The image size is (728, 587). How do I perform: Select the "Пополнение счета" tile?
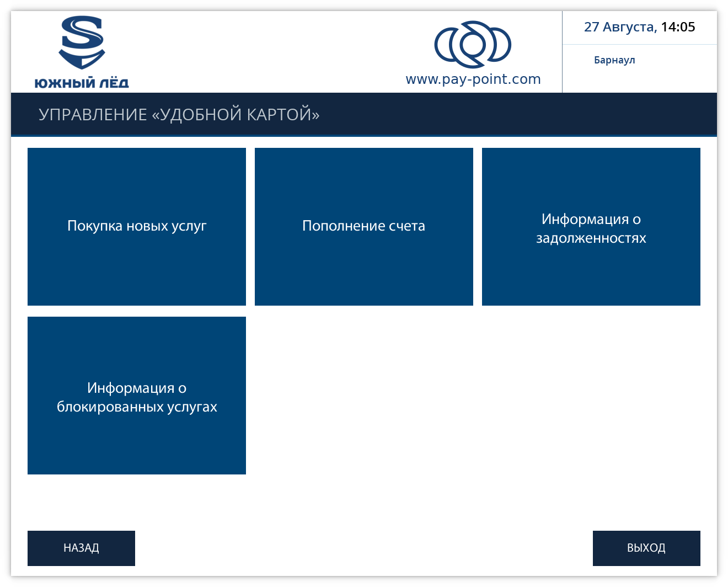click(364, 227)
